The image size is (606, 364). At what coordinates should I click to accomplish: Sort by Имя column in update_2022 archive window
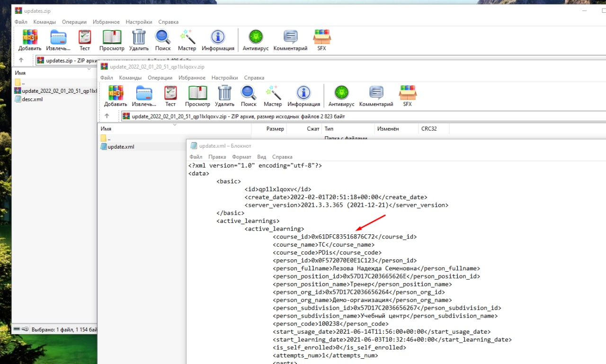point(174,129)
